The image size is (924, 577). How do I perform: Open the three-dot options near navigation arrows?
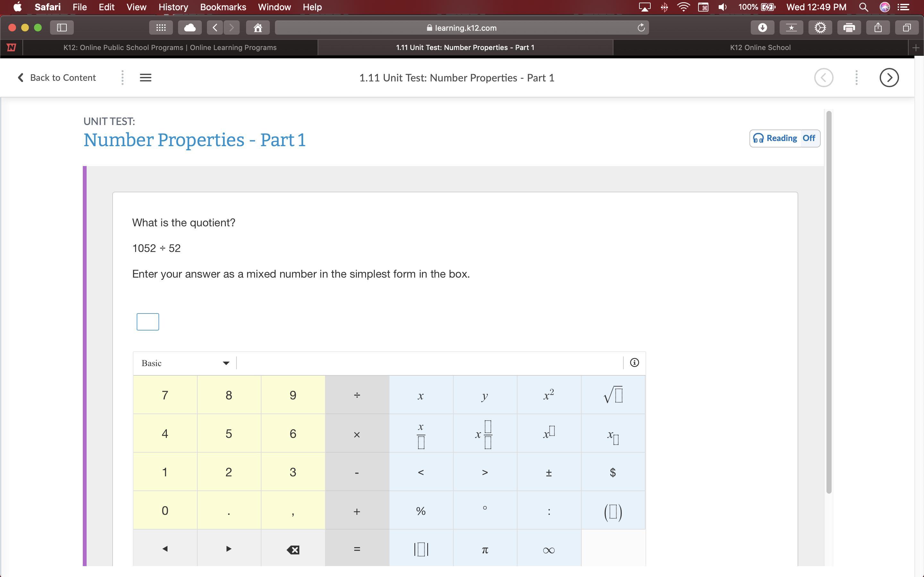856,78
